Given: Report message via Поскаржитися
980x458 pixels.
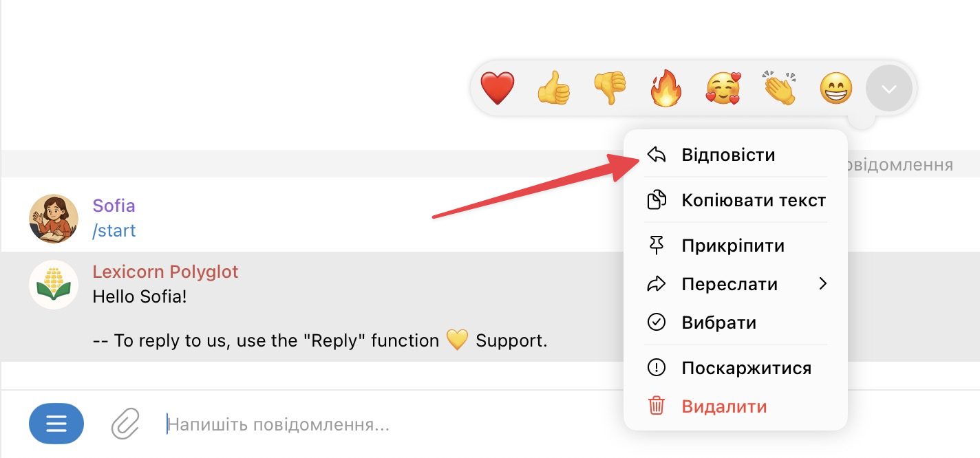Looking at the screenshot, I should tap(746, 368).
